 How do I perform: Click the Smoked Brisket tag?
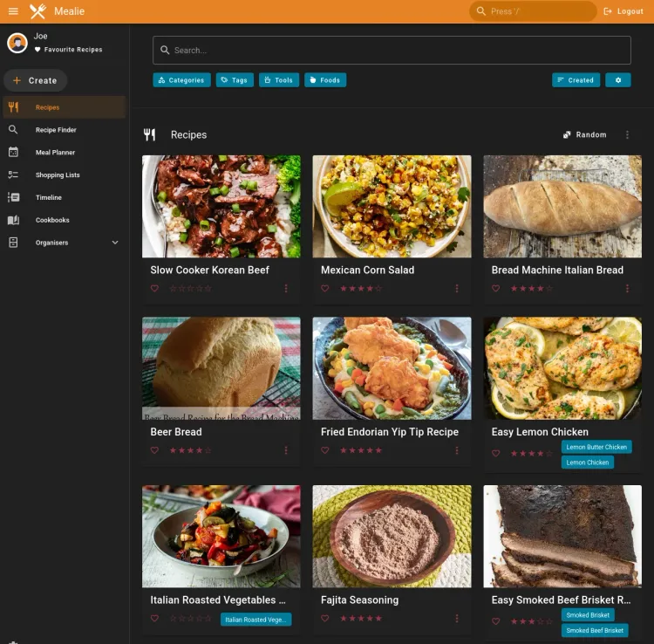[587, 615]
